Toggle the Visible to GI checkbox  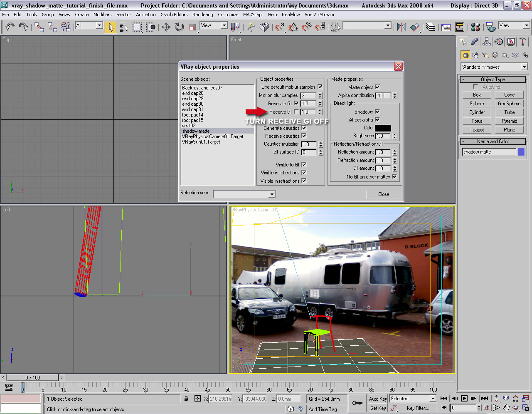click(x=304, y=165)
